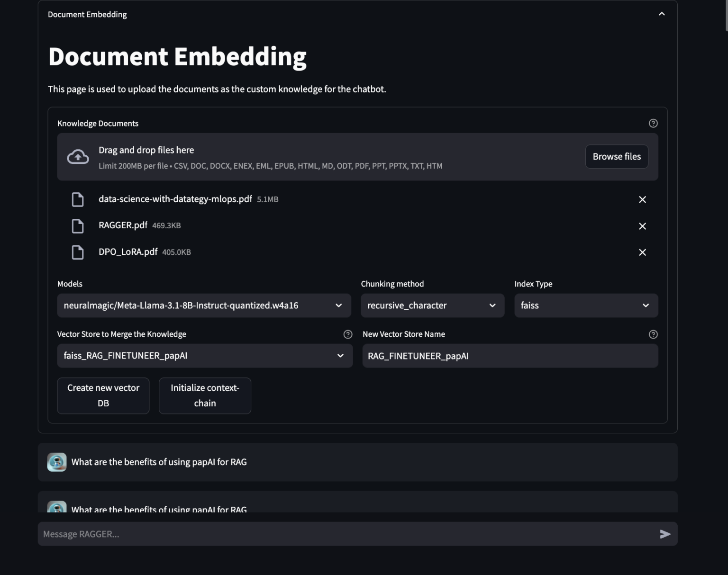Delete DPO_LoRA.pdf from uploads
Screen dimensions: 728x575
(x=642, y=252)
